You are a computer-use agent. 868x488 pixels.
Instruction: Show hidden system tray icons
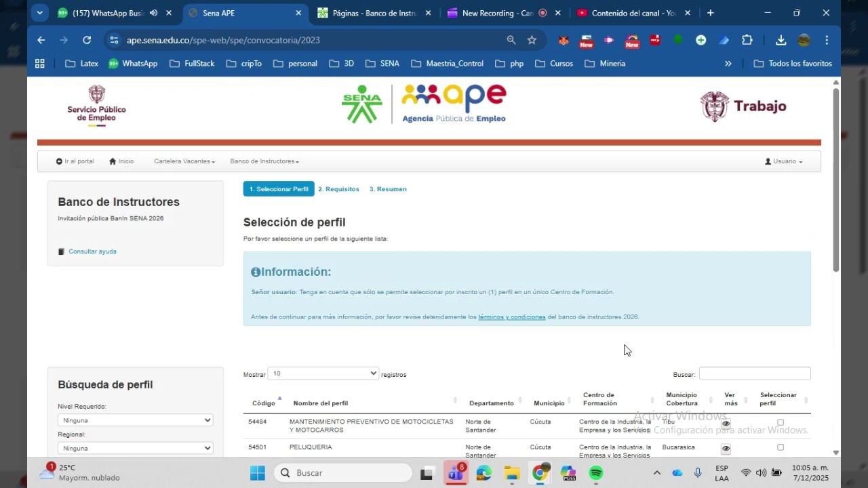[656, 473]
